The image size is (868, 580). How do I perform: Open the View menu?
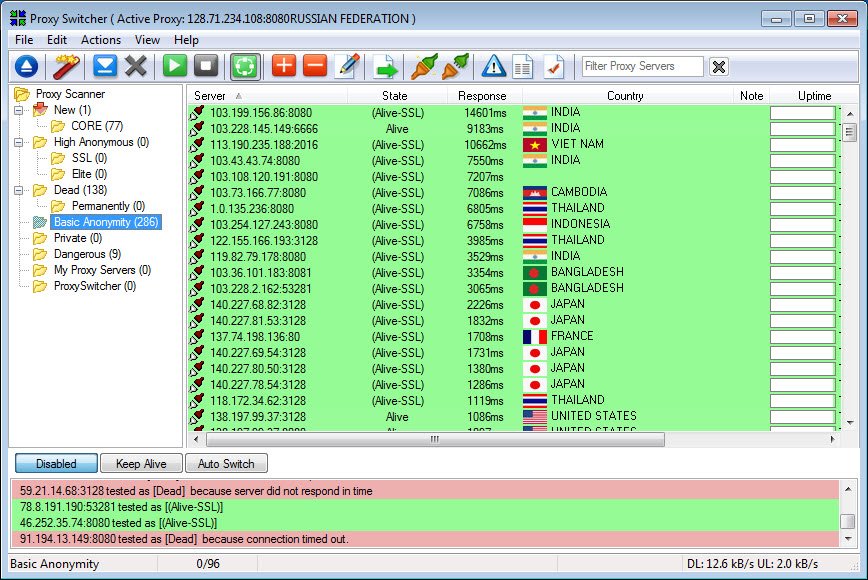(147, 40)
